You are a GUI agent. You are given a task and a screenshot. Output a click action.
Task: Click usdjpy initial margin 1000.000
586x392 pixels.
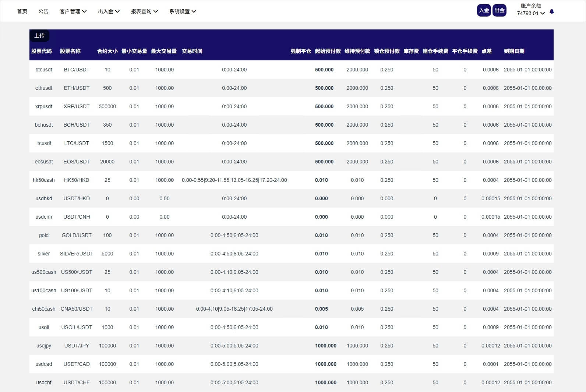pos(326,346)
